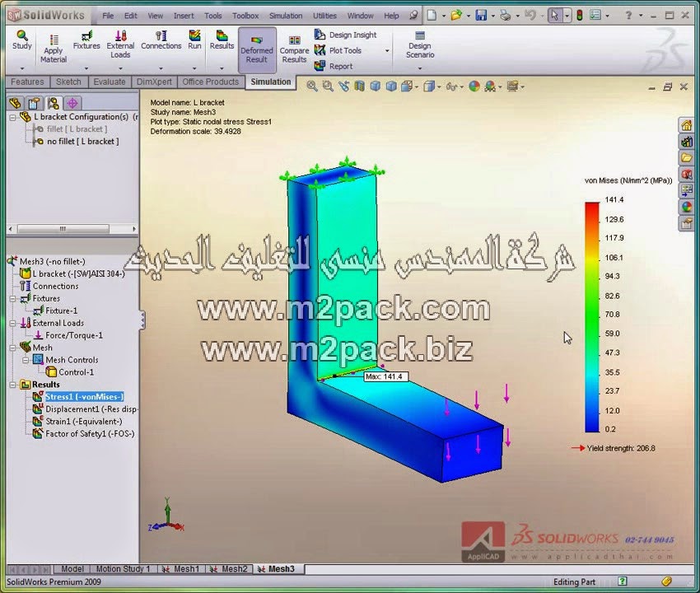Open the Connections tool
Screen dimensions: 700x593
click(161, 40)
